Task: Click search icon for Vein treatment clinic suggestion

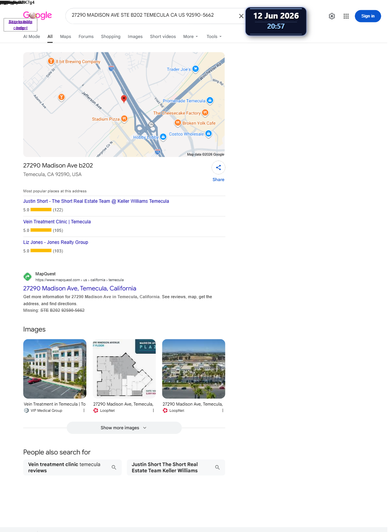Action: coord(114,468)
